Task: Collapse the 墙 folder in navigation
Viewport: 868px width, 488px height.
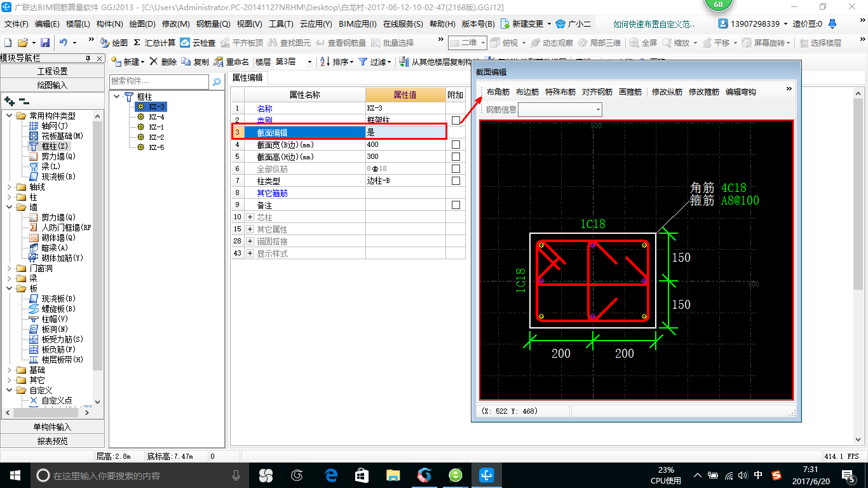Action: 9,207
